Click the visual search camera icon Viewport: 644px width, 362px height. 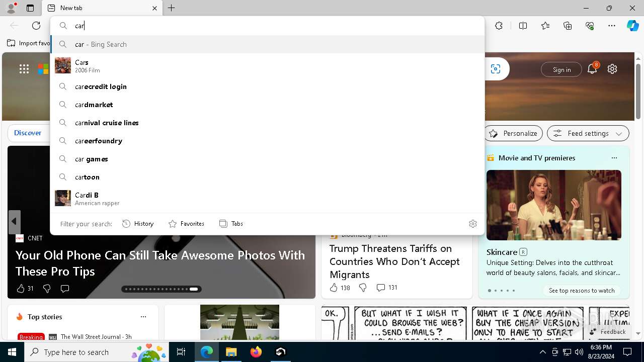point(496,69)
